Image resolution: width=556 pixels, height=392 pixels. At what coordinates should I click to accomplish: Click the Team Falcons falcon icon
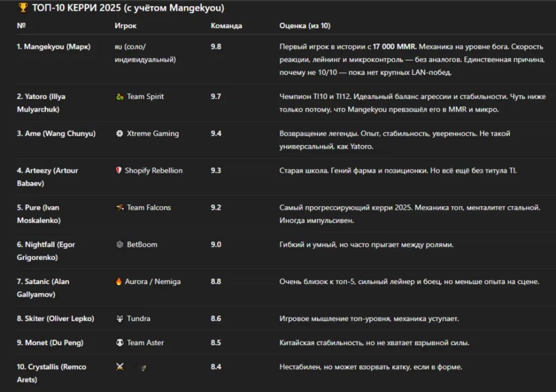tap(120, 208)
